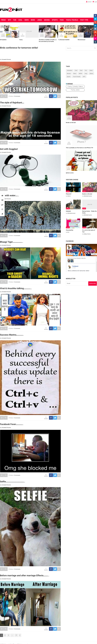Click the flame hot-posts icon in the left floating bar
The height and width of the screenshot is (644, 97).
click(2, 214)
